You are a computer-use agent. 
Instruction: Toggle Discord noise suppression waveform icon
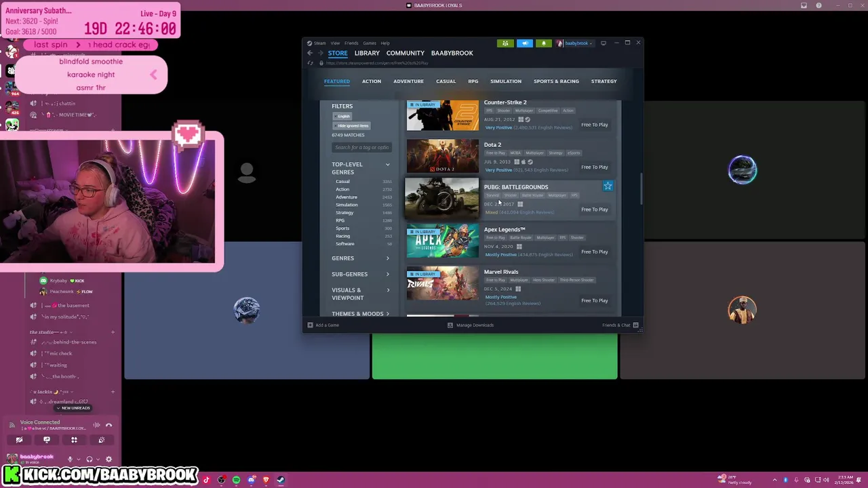(96, 425)
